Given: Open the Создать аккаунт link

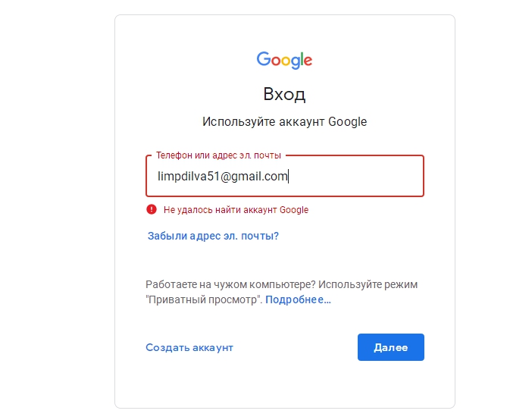Looking at the screenshot, I should coord(189,347).
